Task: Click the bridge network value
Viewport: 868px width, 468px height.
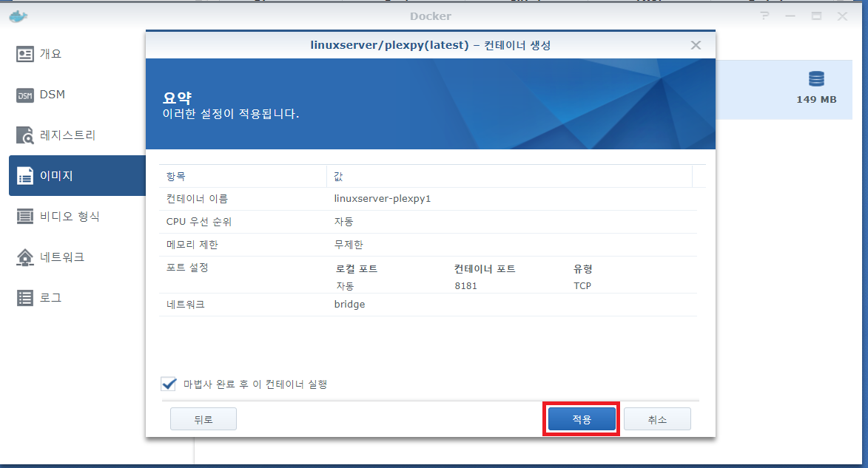Action: (x=349, y=305)
